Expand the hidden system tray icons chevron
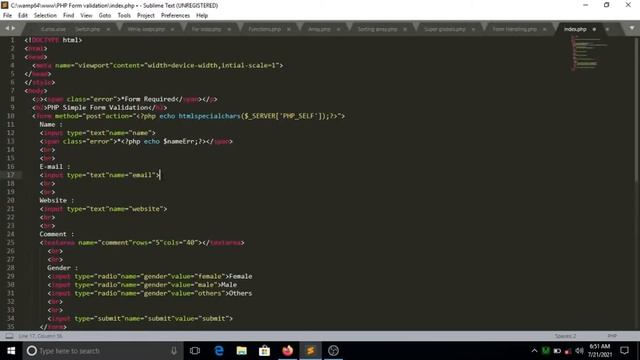This screenshot has width=640, height=360. (x=534, y=351)
